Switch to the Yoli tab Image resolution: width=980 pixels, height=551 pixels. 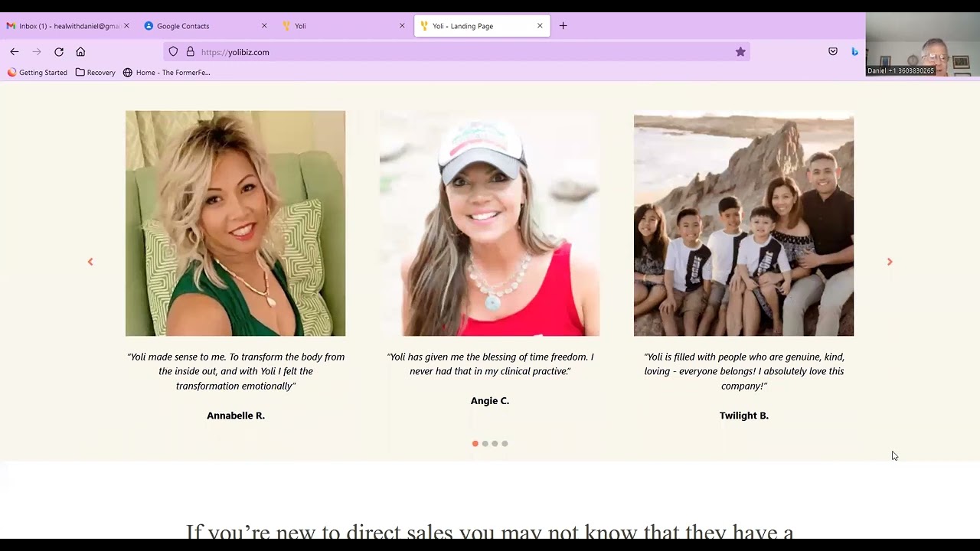point(343,26)
